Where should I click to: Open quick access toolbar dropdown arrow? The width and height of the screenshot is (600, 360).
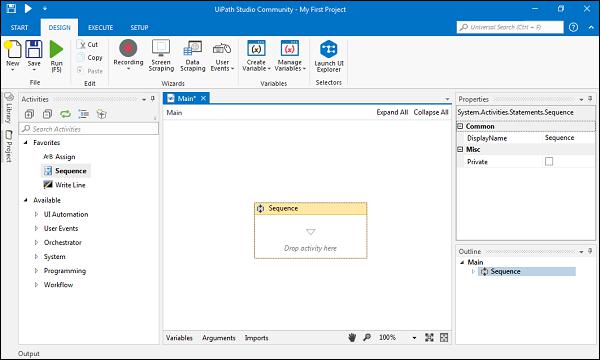pyautogui.click(x=45, y=8)
